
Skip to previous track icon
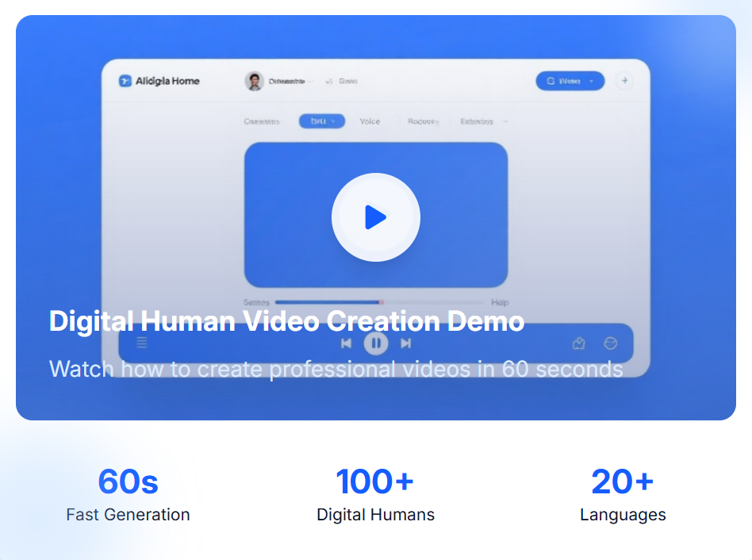346,343
